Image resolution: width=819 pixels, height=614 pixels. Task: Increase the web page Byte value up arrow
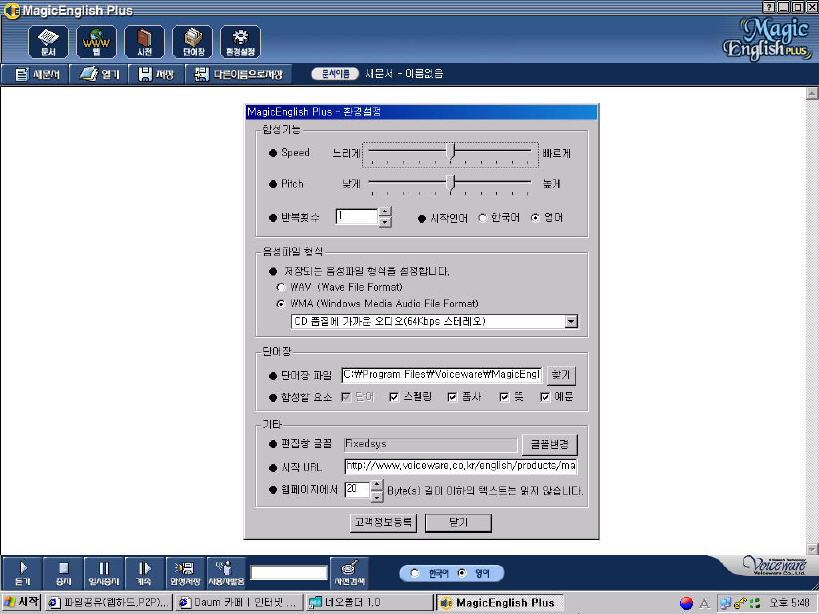pyautogui.click(x=377, y=485)
